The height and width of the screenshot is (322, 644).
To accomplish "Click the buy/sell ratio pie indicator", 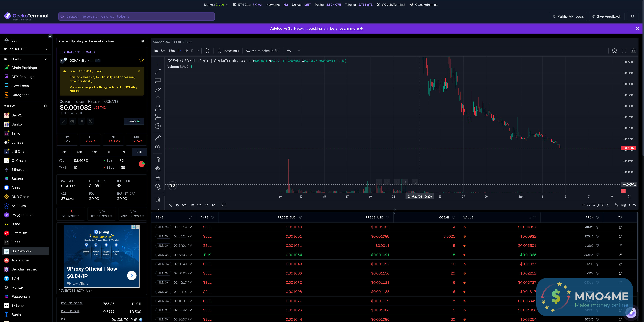I will coord(142,164).
